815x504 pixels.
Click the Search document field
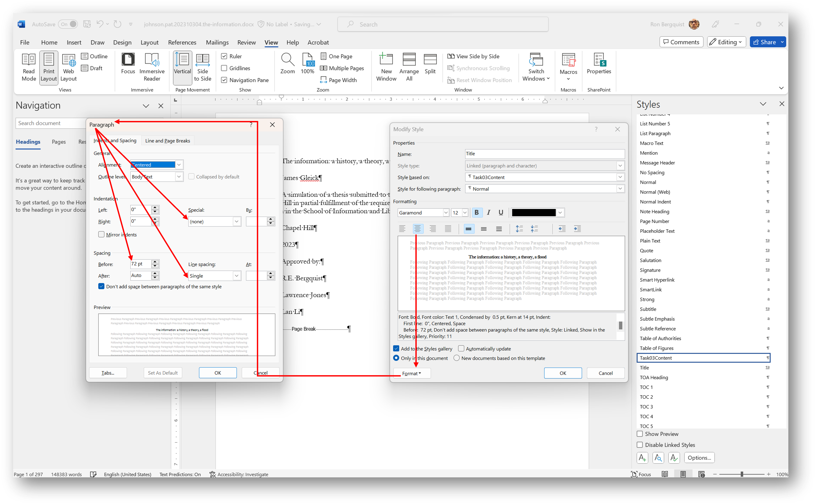pyautogui.click(x=50, y=123)
